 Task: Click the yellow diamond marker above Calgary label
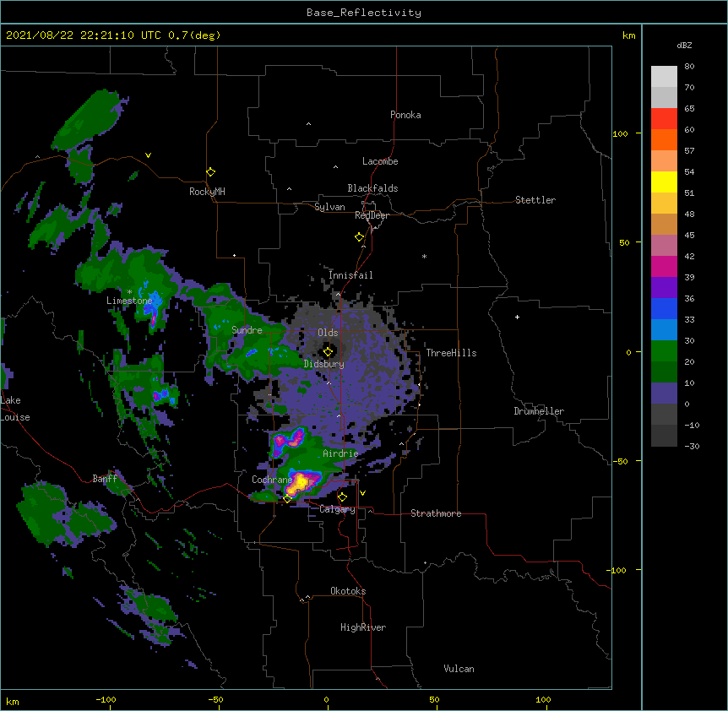point(342,497)
